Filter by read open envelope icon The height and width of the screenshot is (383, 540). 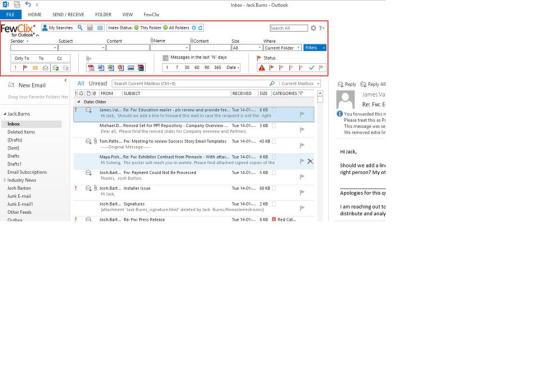click(x=45, y=68)
